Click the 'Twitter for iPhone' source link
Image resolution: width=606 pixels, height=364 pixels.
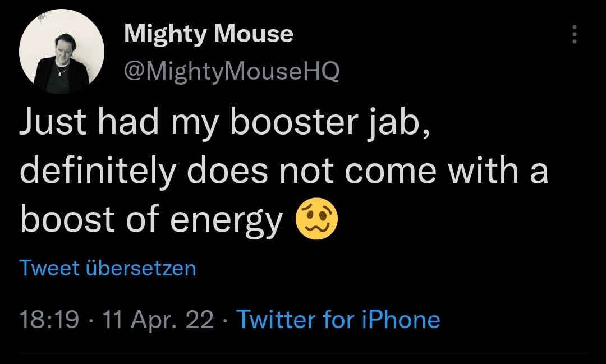[338, 319]
